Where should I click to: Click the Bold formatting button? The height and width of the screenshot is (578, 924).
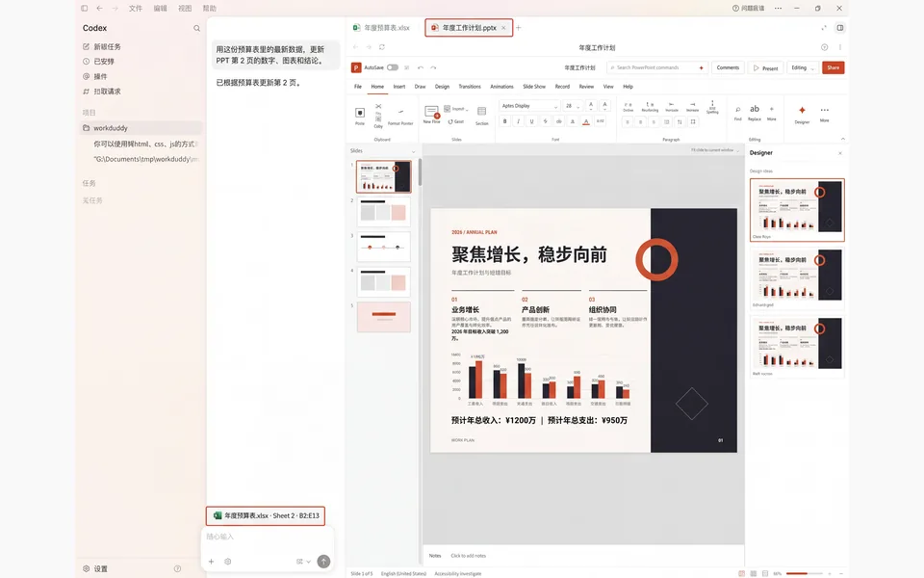point(505,121)
